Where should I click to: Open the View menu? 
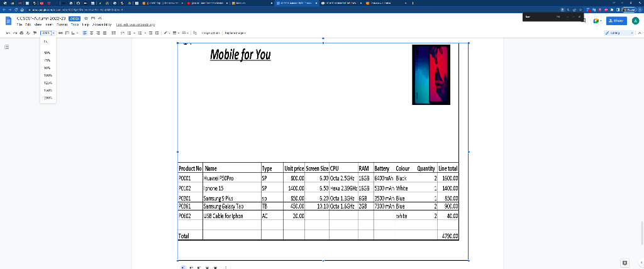[x=38, y=25]
